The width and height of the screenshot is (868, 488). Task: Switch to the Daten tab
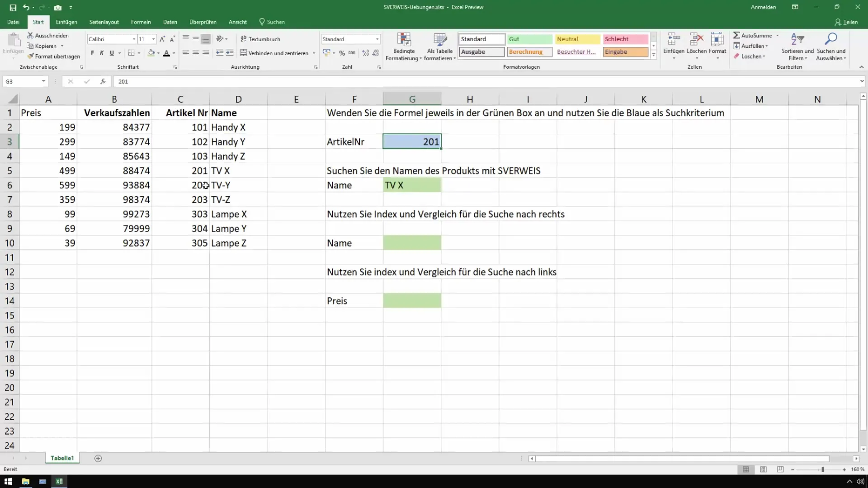pyautogui.click(x=170, y=22)
